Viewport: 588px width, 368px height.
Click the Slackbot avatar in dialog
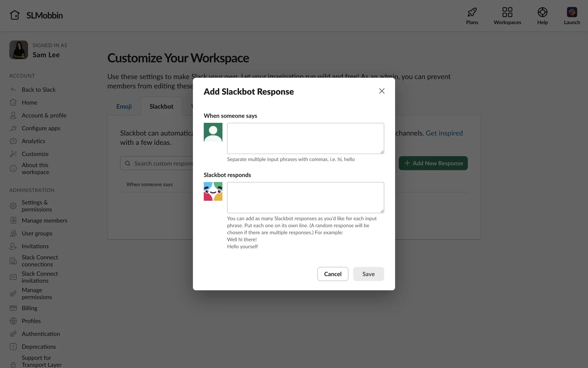213,191
